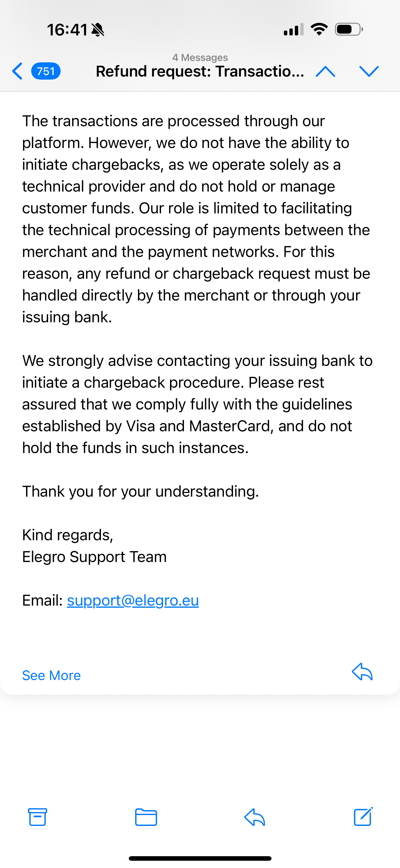Tap the silent mode bell icon

coord(98,30)
